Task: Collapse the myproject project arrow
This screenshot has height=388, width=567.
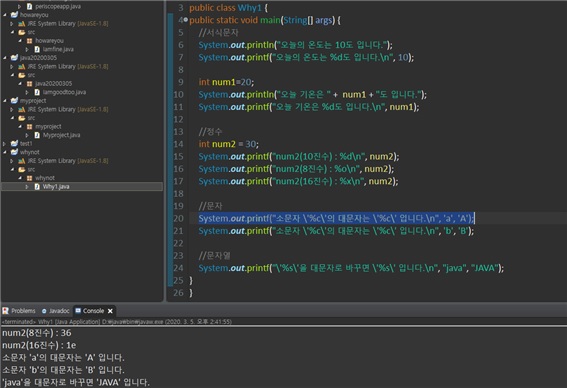Action: tap(5, 101)
